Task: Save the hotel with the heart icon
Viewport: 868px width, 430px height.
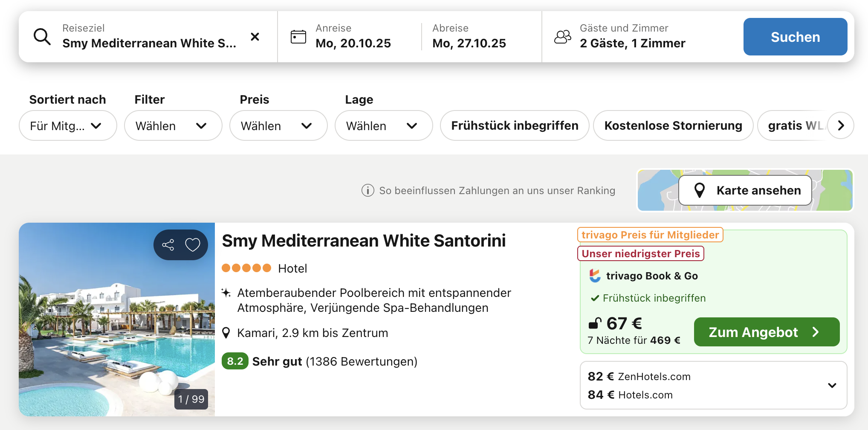Action: [193, 245]
